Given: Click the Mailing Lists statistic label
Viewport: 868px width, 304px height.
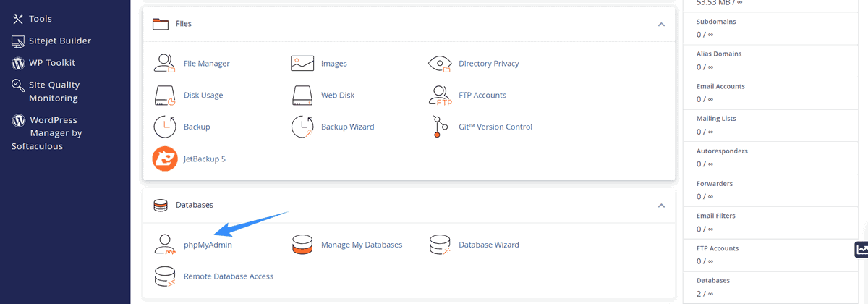Looking at the screenshot, I should [x=716, y=119].
